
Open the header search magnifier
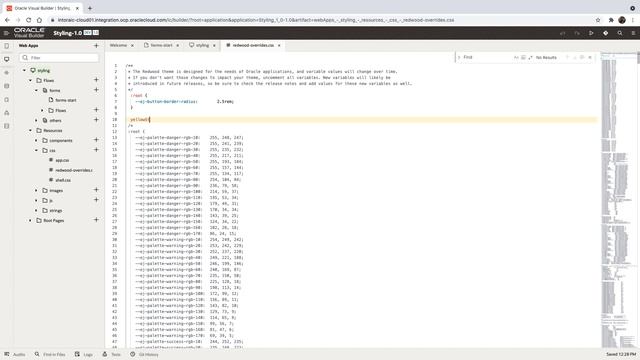(620, 33)
